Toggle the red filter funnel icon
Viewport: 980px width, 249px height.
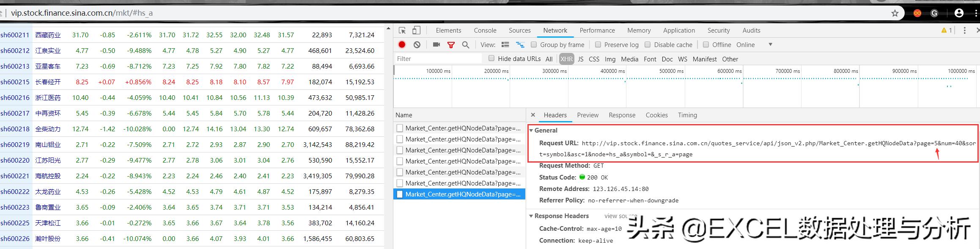[x=451, y=44]
